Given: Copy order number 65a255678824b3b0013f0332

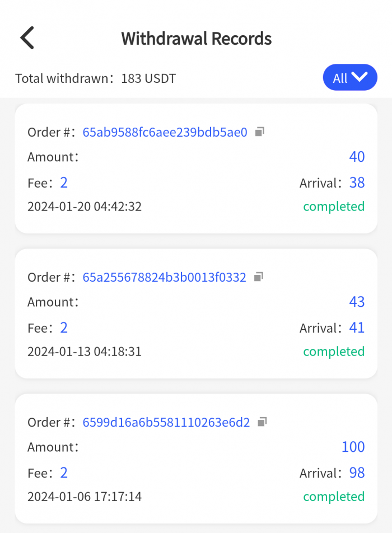Looking at the screenshot, I should (258, 277).
